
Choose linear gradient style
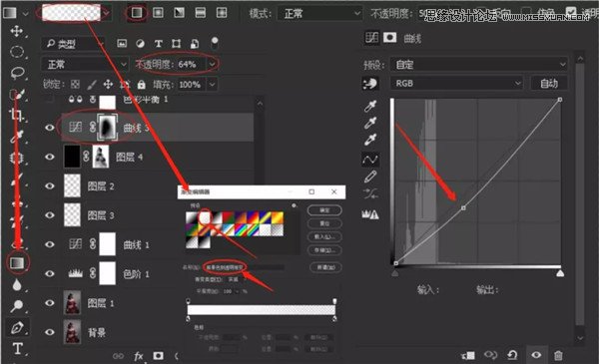[x=137, y=13]
